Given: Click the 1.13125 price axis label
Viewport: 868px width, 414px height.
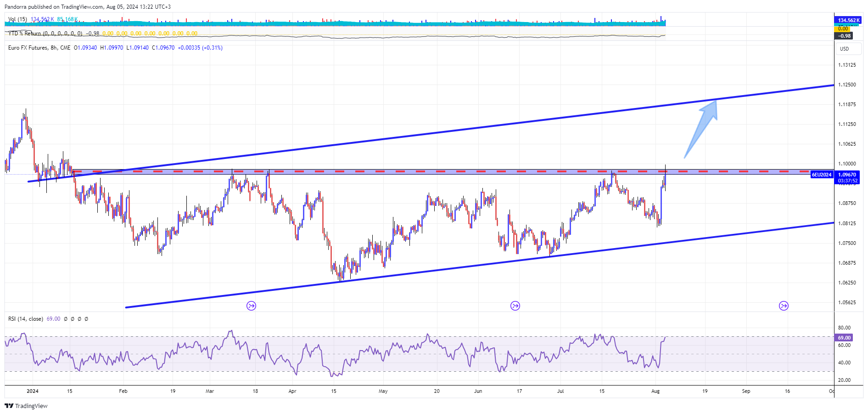Looking at the screenshot, I should (x=847, y=65).
